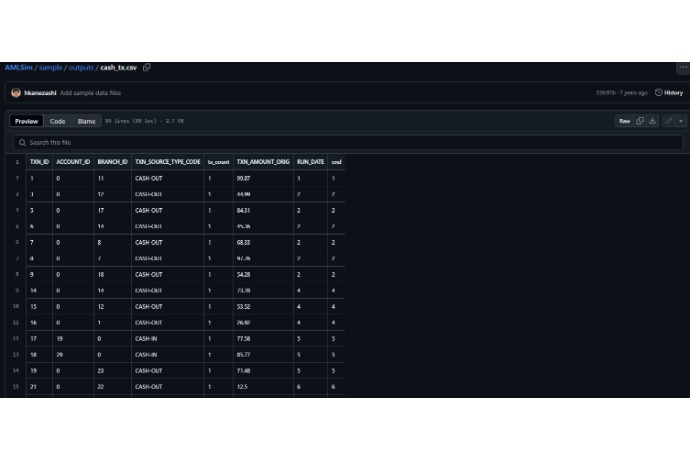Switch to the Blame tab

(x=86, y=121)
